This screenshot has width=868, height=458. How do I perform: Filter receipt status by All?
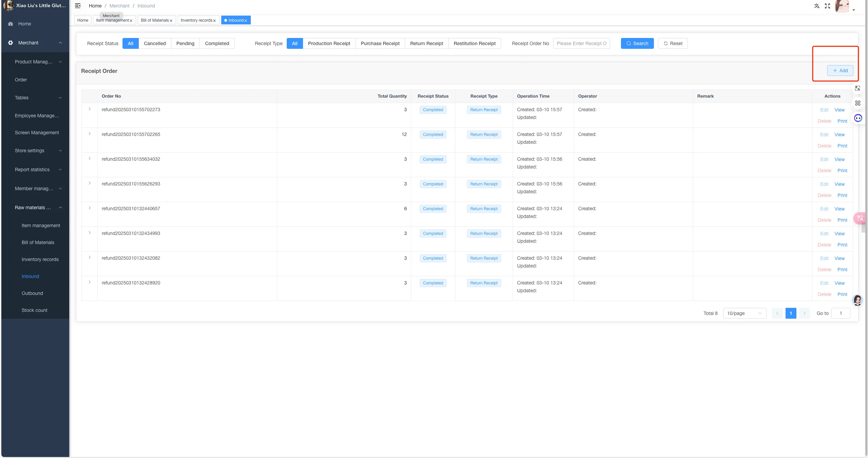pos(131,43)
